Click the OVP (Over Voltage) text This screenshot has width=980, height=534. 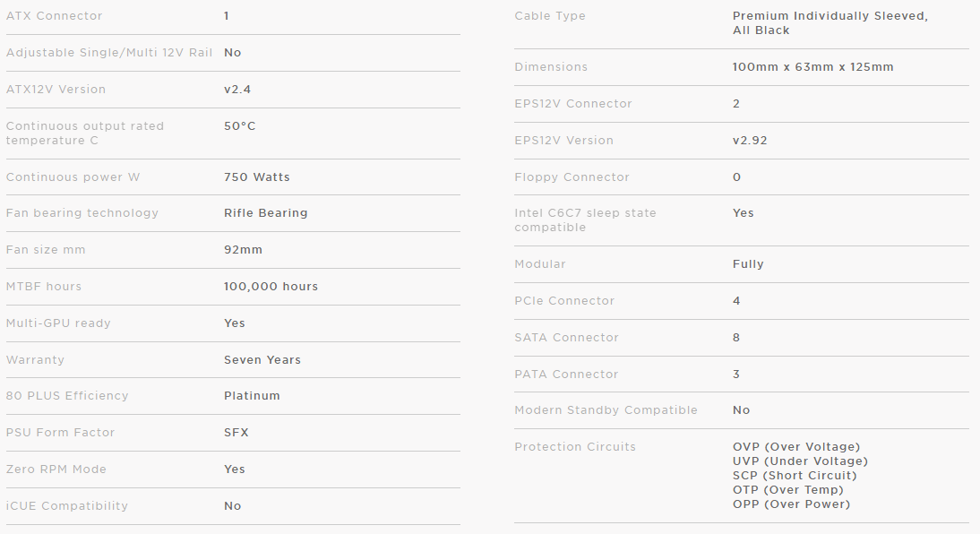(x=796, y=446)
